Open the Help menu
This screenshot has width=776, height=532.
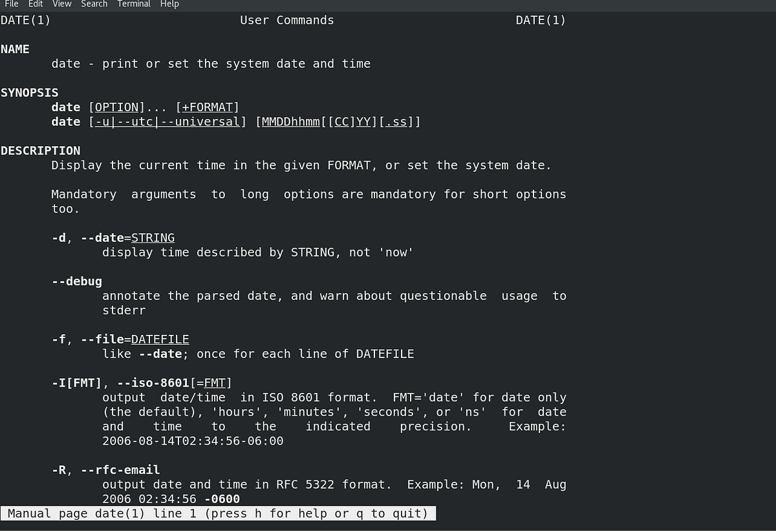pos(169,5)
